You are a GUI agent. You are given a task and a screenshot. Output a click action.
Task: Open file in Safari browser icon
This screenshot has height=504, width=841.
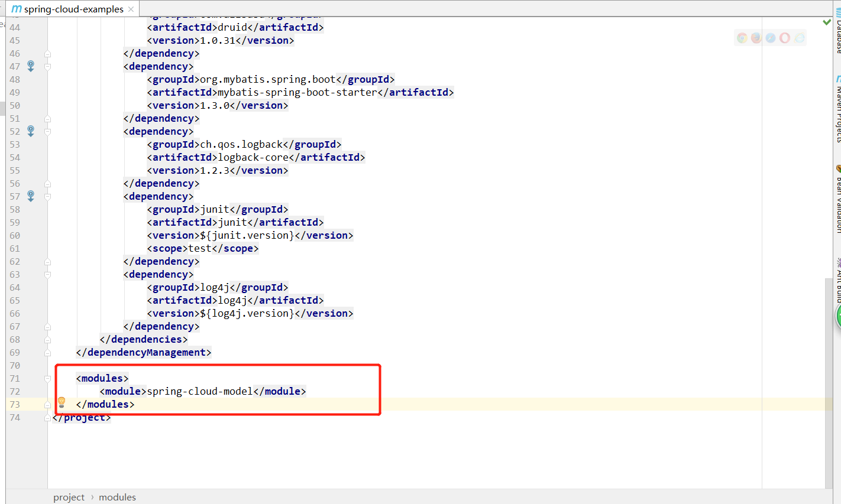(770, 38)
